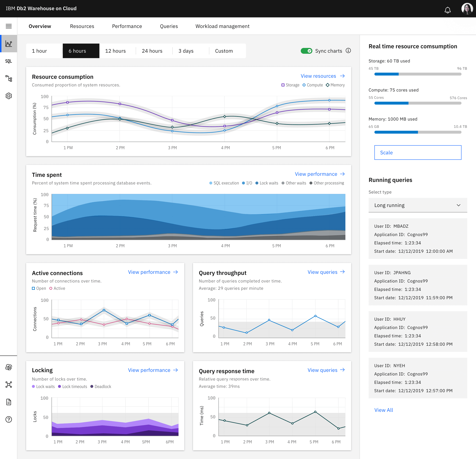Expand the Long running type dropdown

[417, 205]
